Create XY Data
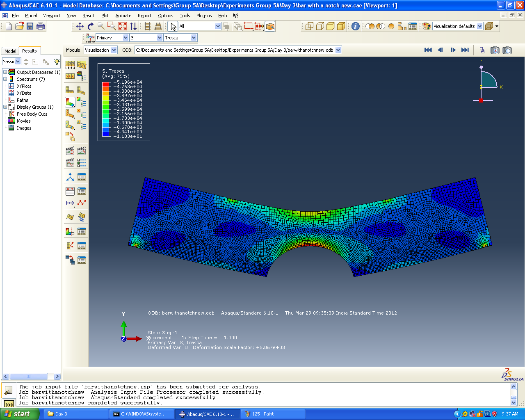This screenshot has width=525, height=420. pos(70,191)
